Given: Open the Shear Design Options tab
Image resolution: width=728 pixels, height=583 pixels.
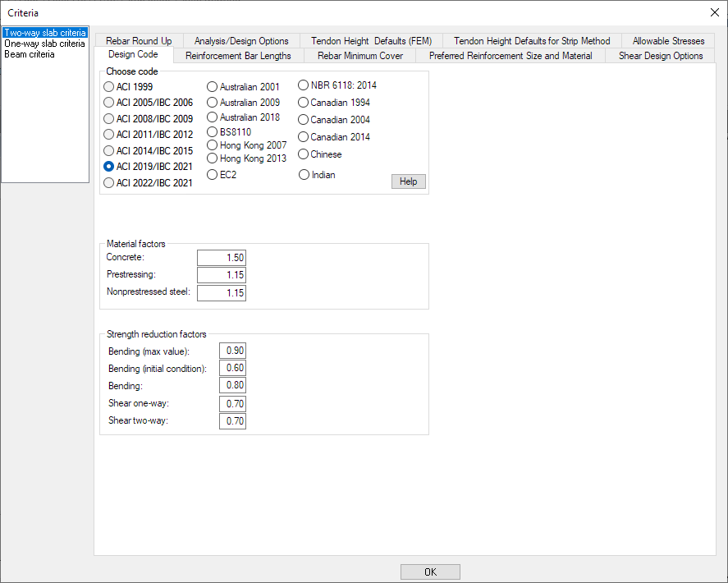Looking at the screenshot, I should pyautogui.click(x=660, y=56).
